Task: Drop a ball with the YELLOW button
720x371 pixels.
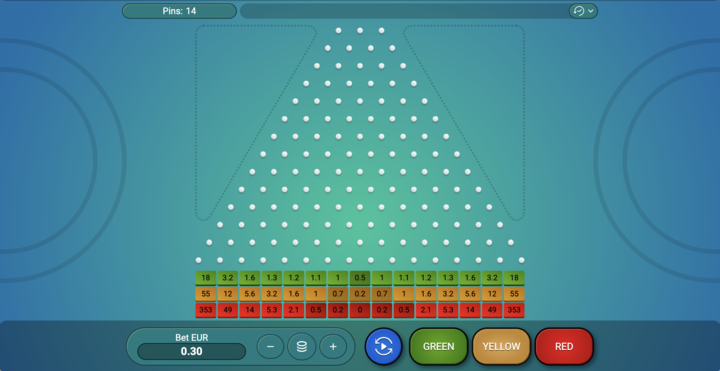Action: tap(501, 347)
